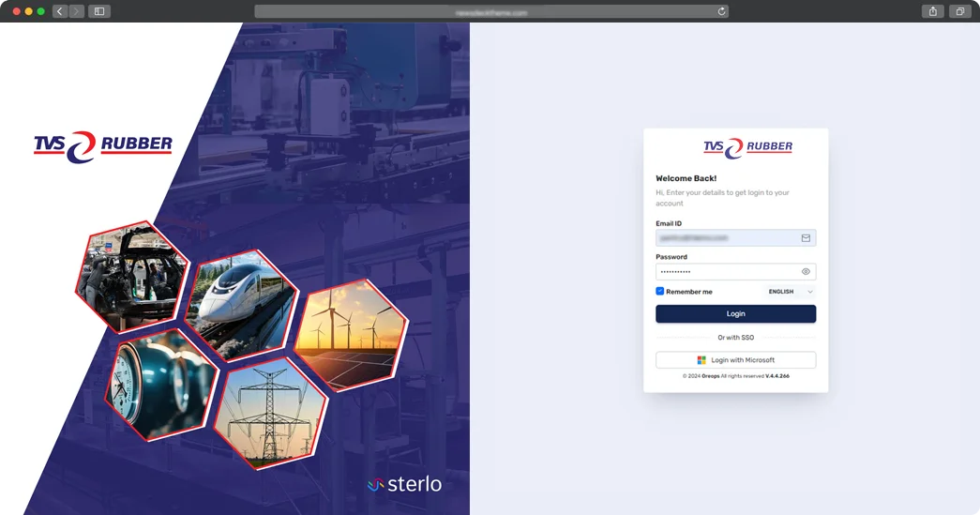Click the envelope icon in Email field
Viewport: 980px width, 515px height.
(806, 238)
